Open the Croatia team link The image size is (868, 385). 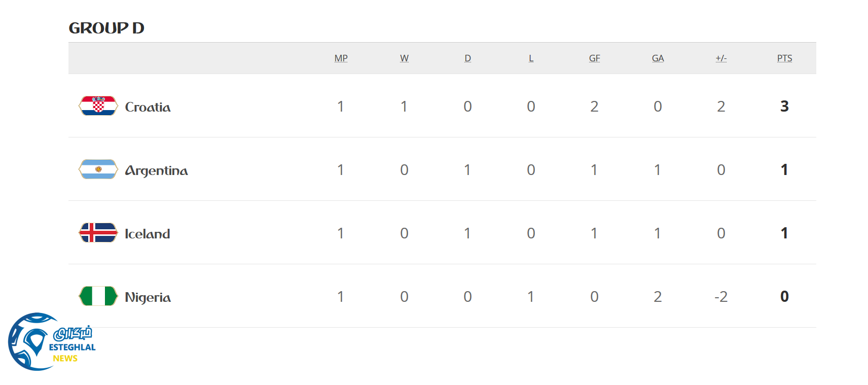coord(148,107)
